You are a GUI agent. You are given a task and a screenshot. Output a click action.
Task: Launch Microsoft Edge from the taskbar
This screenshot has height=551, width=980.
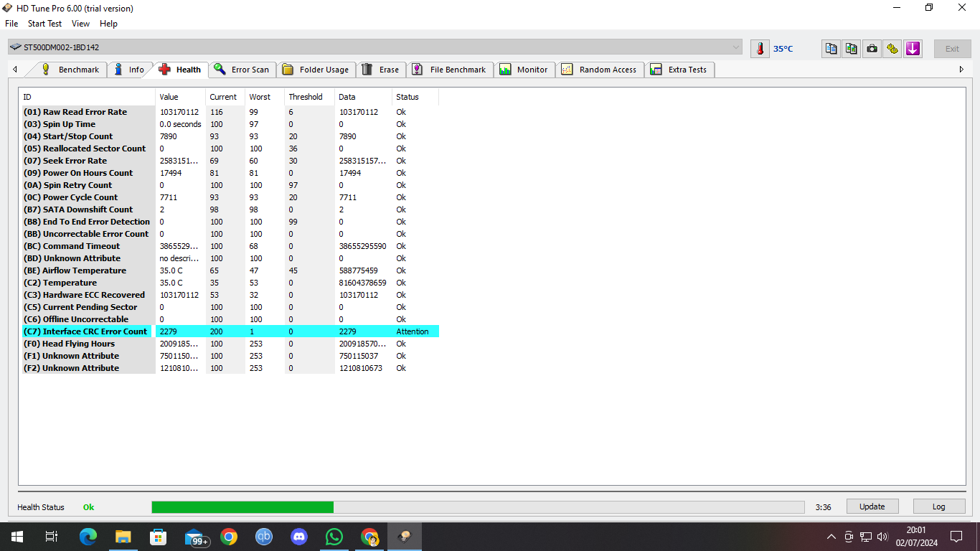click(x=88, y=537)
